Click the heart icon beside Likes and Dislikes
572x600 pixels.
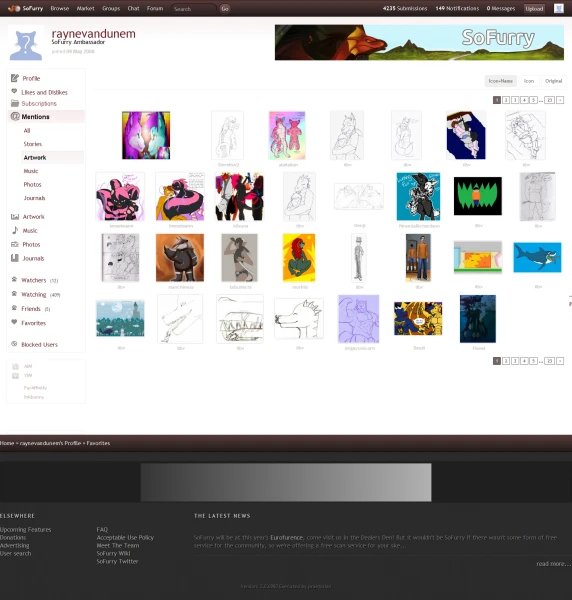tap(14, 91)
